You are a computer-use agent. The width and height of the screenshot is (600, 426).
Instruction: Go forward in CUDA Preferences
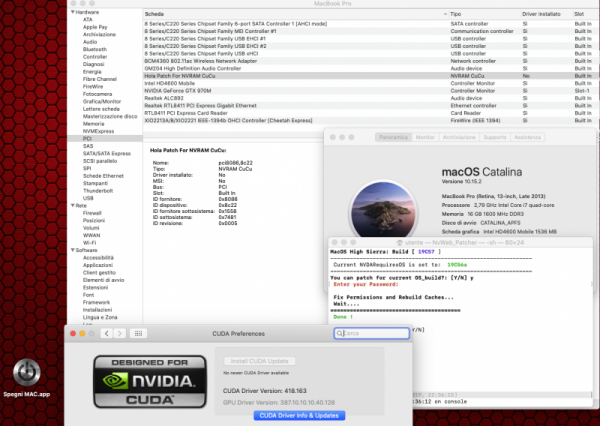120,333
